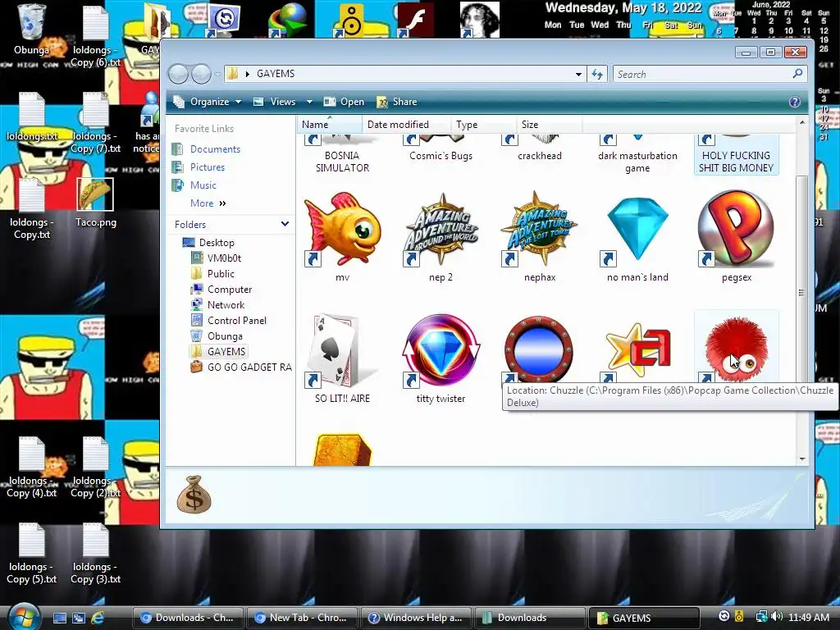
Task: Click Open in the toolbar
Action: click(x=345, y=102)
